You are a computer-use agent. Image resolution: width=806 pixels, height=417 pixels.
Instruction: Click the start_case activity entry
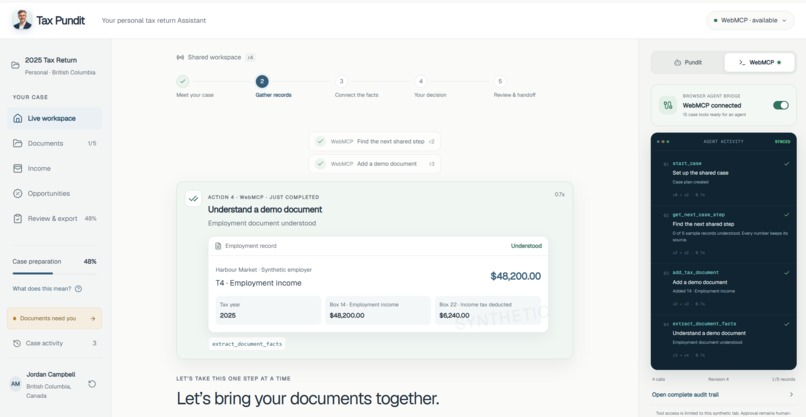724,179
